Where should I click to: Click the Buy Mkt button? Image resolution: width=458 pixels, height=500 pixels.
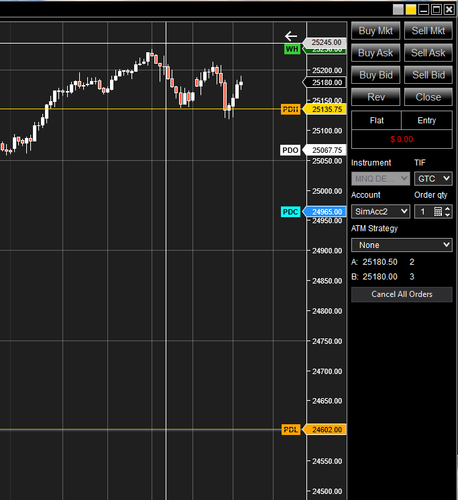tap(375, 31)
